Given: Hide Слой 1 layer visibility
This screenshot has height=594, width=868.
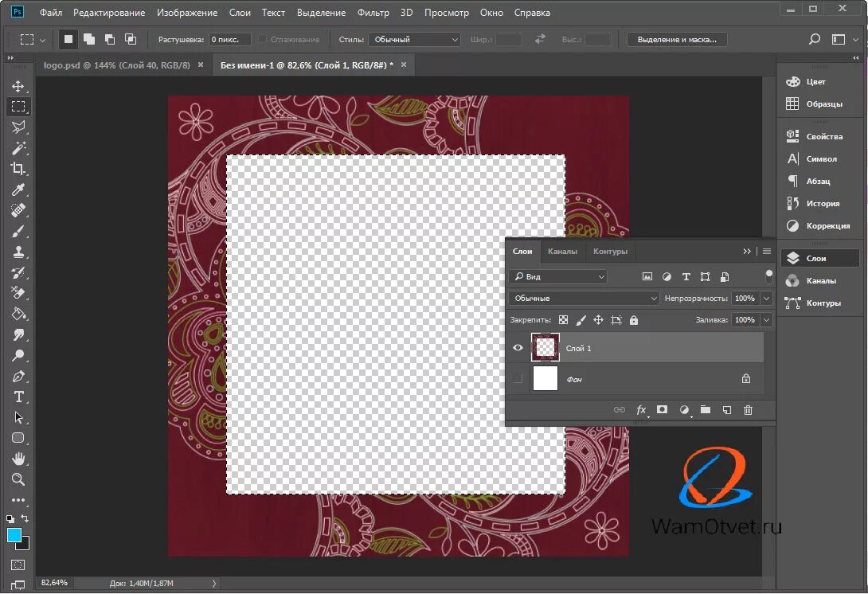Looking at the screenshot, I should 518,348.
